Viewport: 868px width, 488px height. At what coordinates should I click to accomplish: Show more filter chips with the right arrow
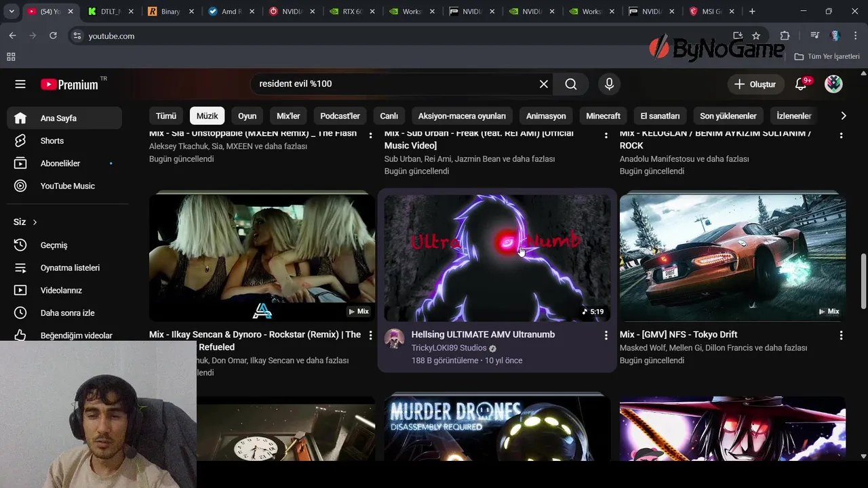pos(843,116)
